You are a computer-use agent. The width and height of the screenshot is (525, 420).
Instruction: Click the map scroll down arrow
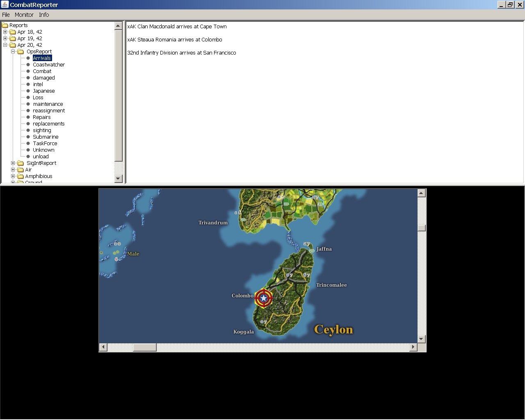point(421,339)
